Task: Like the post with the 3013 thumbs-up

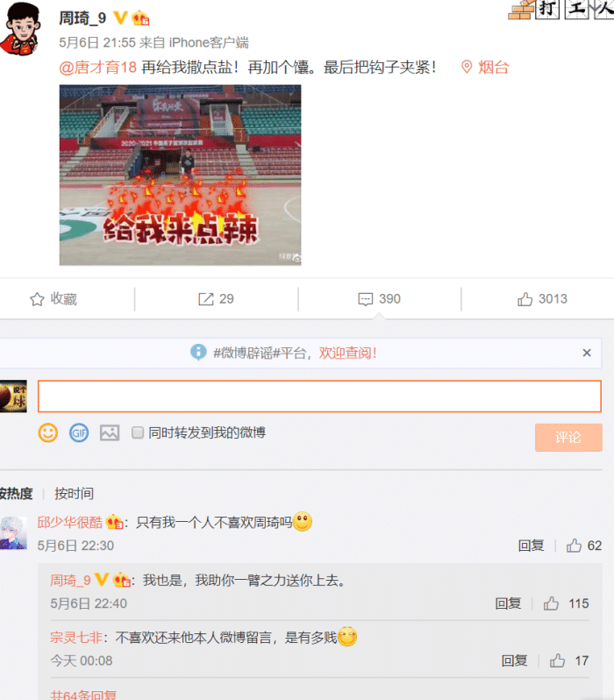Action: click(525, 299)
